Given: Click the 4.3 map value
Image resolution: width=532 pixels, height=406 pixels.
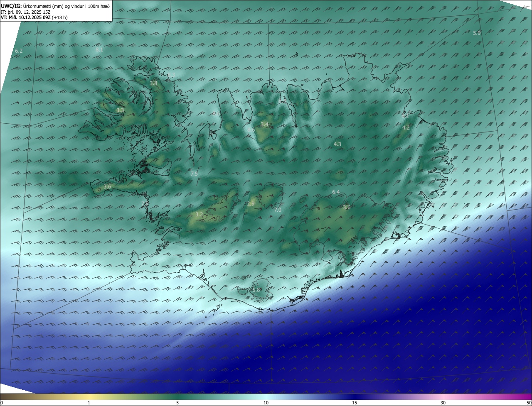Looking at the screenshot, I should 337,144.
